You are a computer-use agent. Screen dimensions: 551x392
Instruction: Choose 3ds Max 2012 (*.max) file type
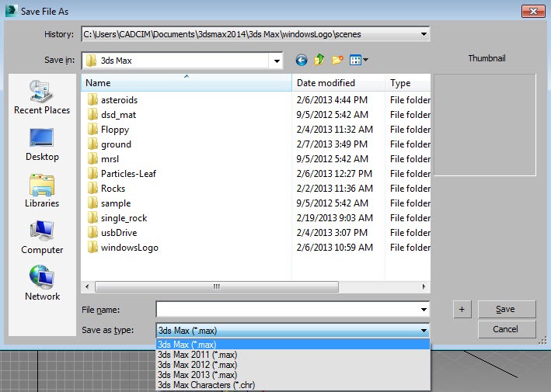pyautogui.click(x=293, y=365)
